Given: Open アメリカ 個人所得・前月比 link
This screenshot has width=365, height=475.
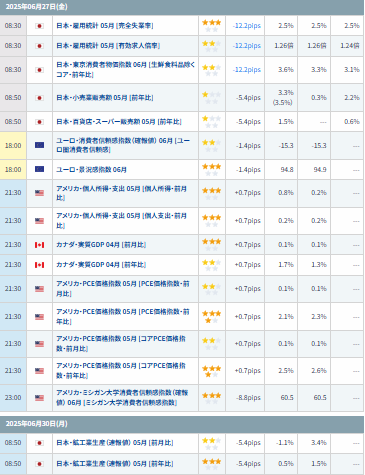Looking at the screenshot, I should (121, 193).
